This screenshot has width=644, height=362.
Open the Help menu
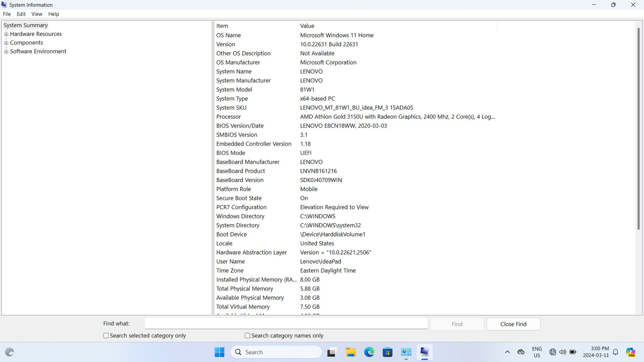(54, 14)
